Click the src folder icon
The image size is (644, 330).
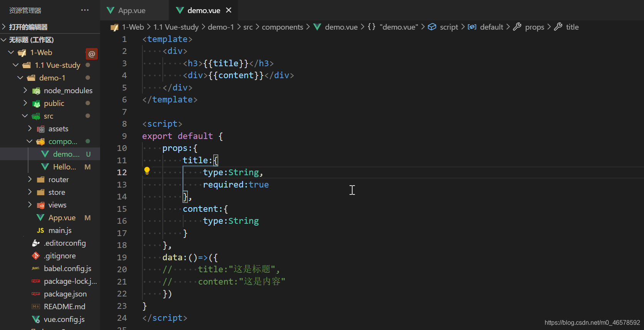click(x=36, y=116)
